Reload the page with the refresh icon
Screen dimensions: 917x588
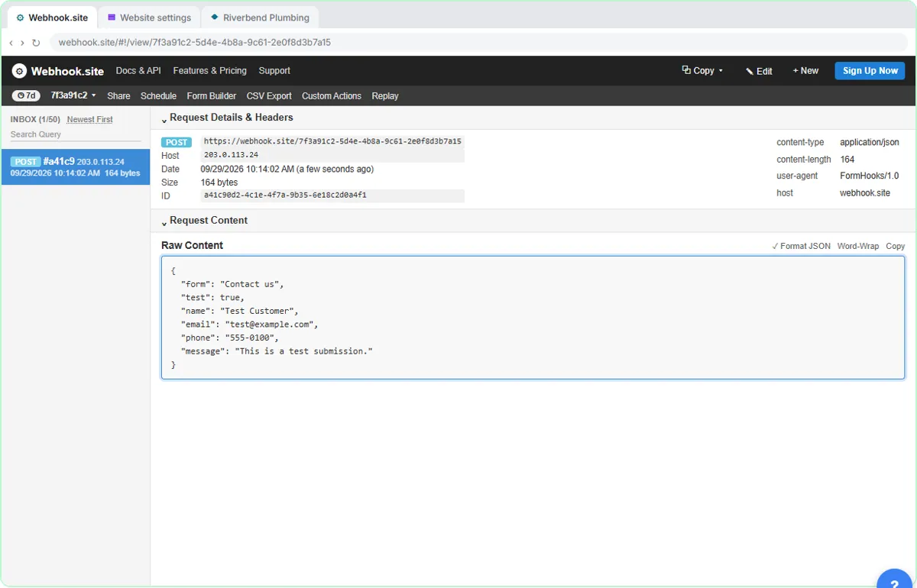[x=36, y=43]
